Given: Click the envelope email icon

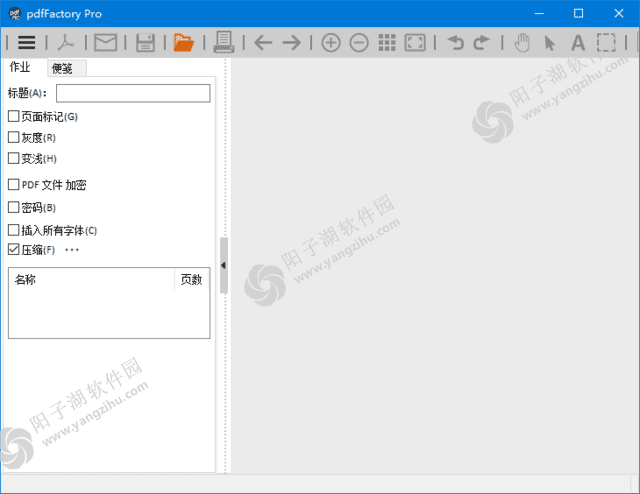Looking at the screenshot, I should pyautogui.click(x=106, y=42).
